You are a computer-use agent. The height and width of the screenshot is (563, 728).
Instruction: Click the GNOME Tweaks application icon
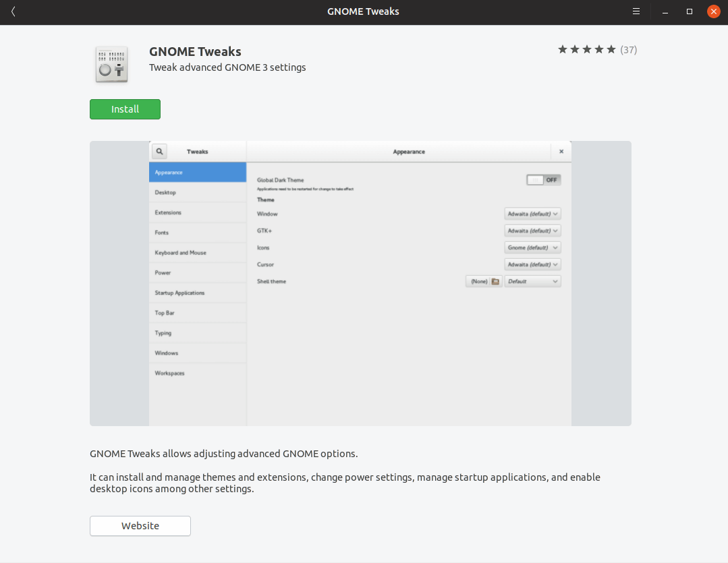tap(111, 65)
